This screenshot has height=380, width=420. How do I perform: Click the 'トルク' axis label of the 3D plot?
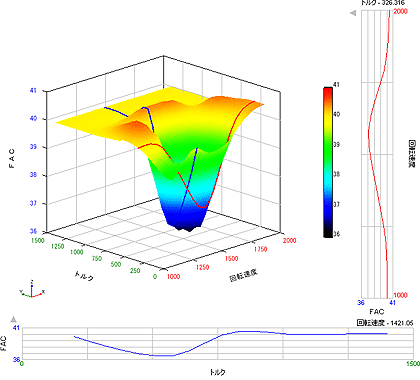(x=84, y=276)
